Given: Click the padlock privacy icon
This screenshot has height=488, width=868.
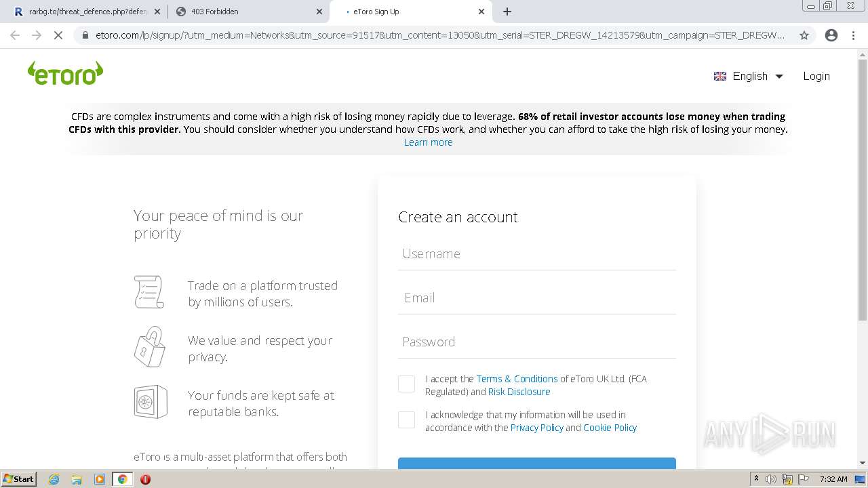Looking at the screenshot, I should [x=149, y=347].
